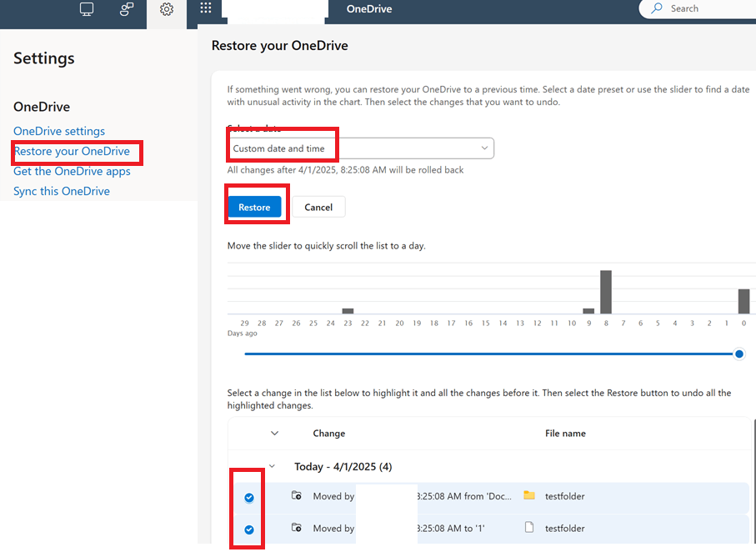Click the yellow folder icon beside testfolder
This screenshot has width=756, height=557.
coord(529,495)
